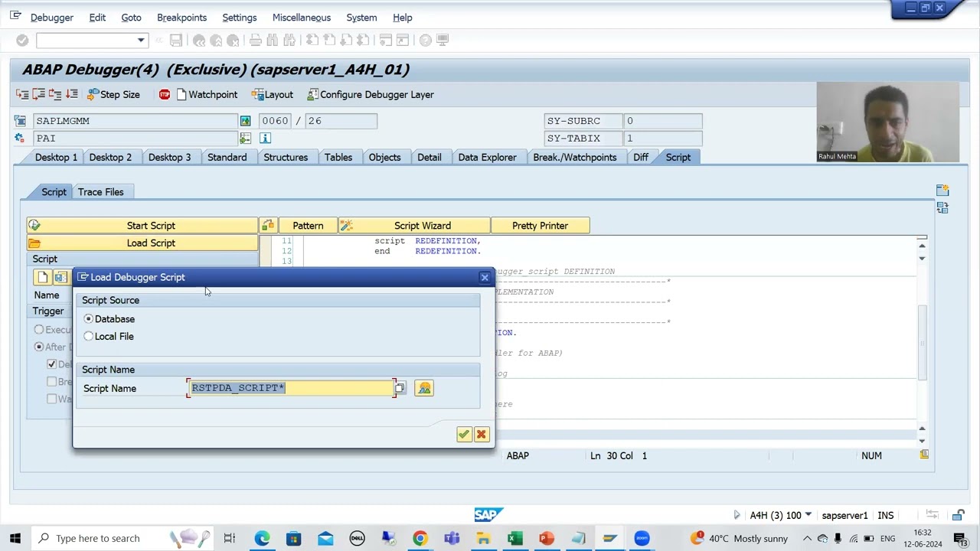Open the Breakpoints menu
Viewport: 980px width, 551px height.
[x=181, y=18]
